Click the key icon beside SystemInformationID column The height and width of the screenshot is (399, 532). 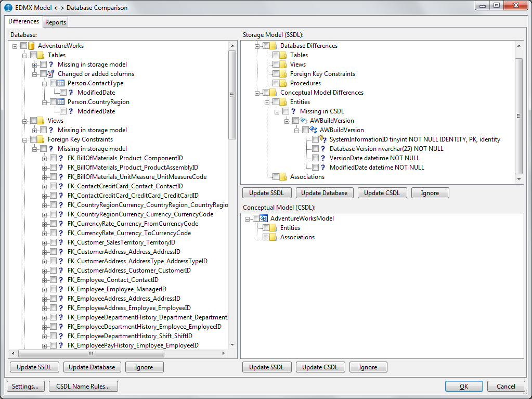click(x=323, y=139)
